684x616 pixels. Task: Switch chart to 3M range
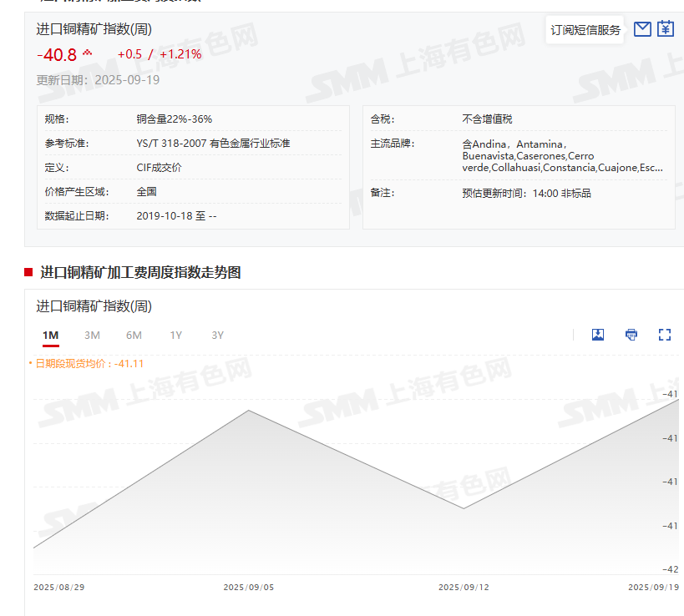[92, 336]
